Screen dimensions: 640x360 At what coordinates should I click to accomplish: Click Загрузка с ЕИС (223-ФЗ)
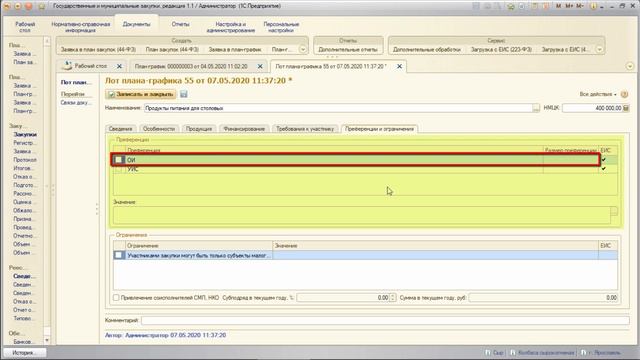click(x=501, y=49)
